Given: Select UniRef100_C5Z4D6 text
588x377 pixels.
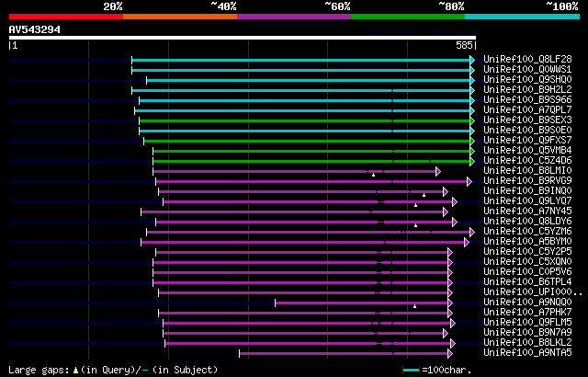Looking at the screenshot, I should (527, 161).
